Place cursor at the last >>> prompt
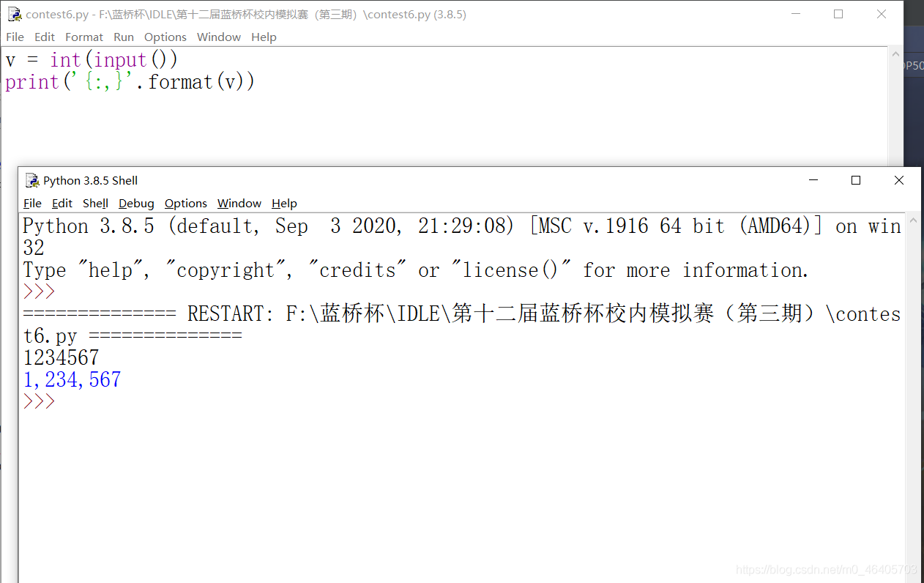Screen dimensions: 924x583 [x=39, y=401]
